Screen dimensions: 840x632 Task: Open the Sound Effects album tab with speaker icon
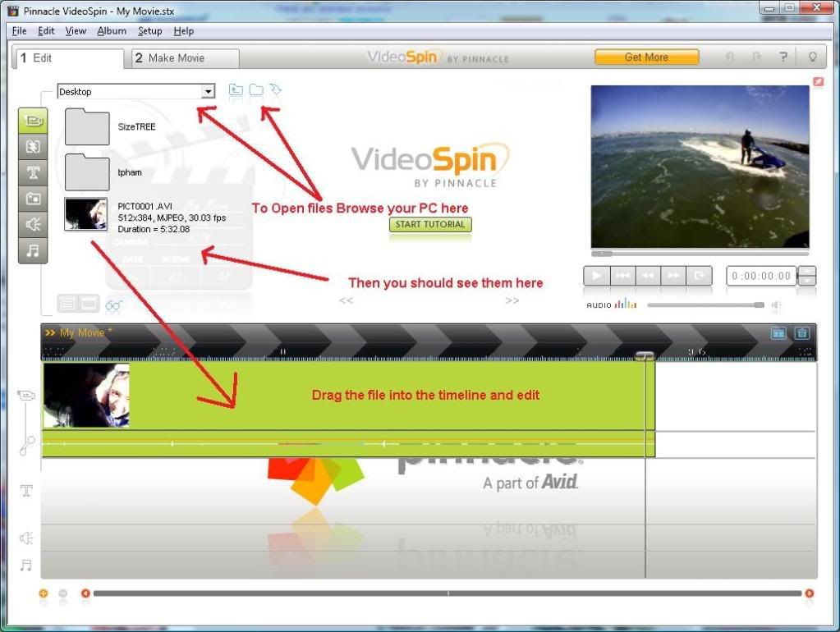click(33, 224)
